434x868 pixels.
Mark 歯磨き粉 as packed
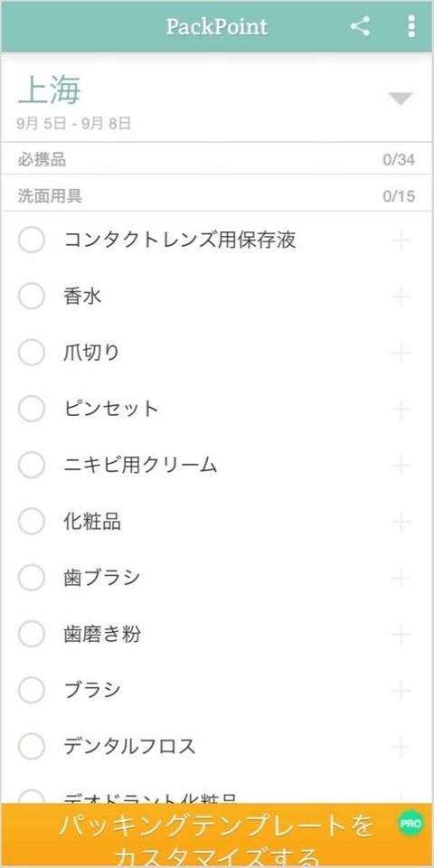(x=32, y=634)
